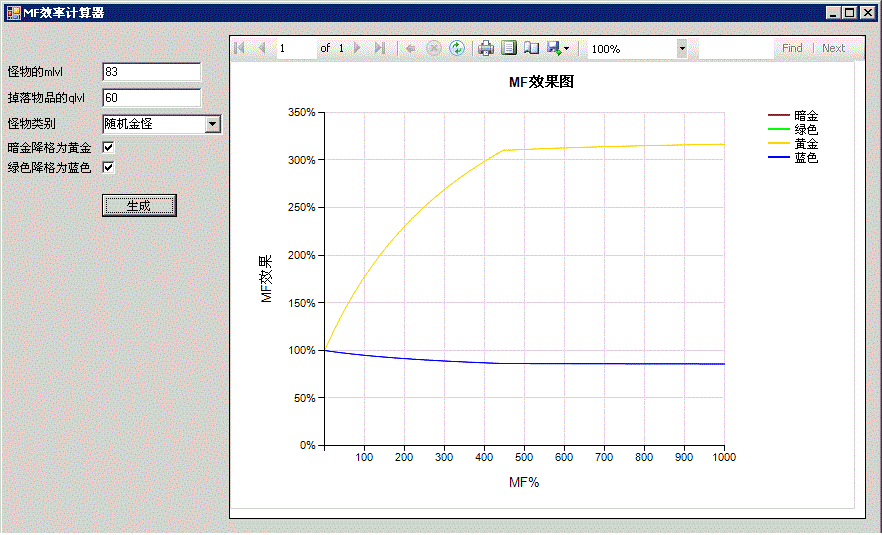The height and width of the screenshot is (535, 882).
Task: Go to last page arrow
Action: [379, 48]
